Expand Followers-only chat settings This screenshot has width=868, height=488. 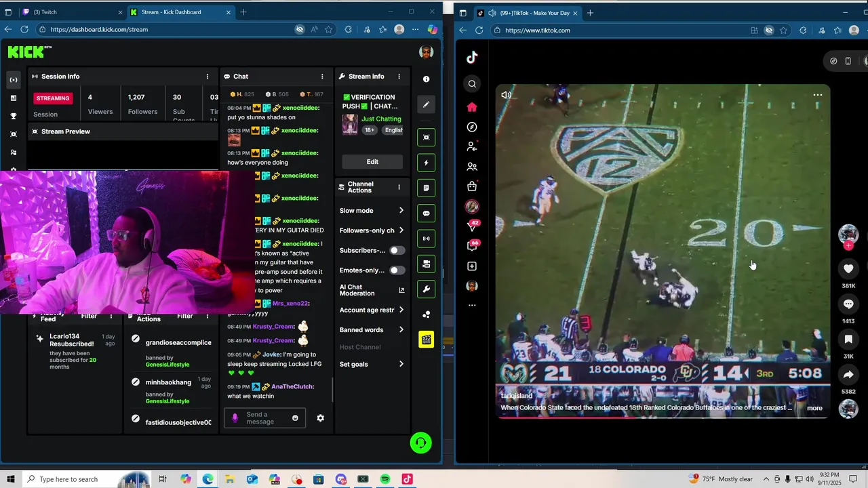tap(372, 230)
